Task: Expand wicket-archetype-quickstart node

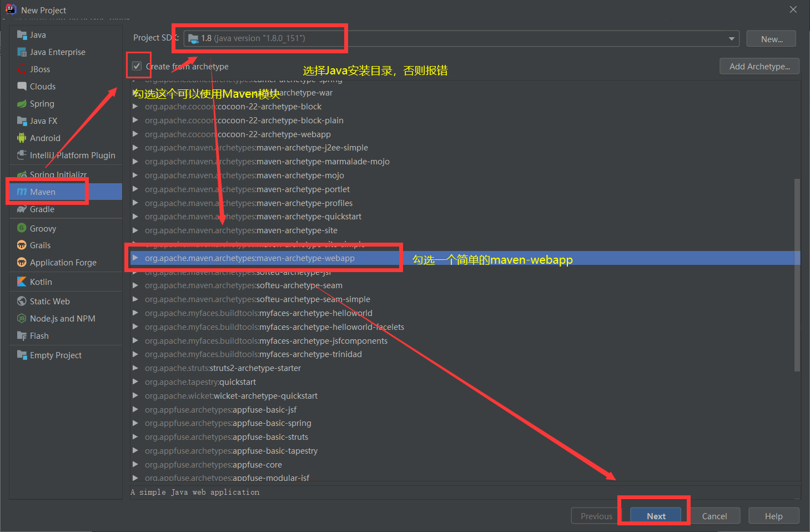Action: point(135,395)
